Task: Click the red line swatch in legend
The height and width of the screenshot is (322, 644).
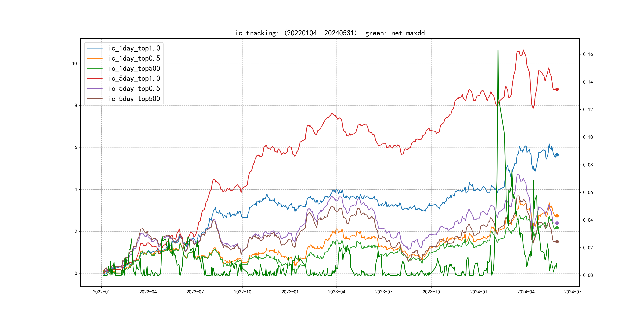Action: point(94,79)
